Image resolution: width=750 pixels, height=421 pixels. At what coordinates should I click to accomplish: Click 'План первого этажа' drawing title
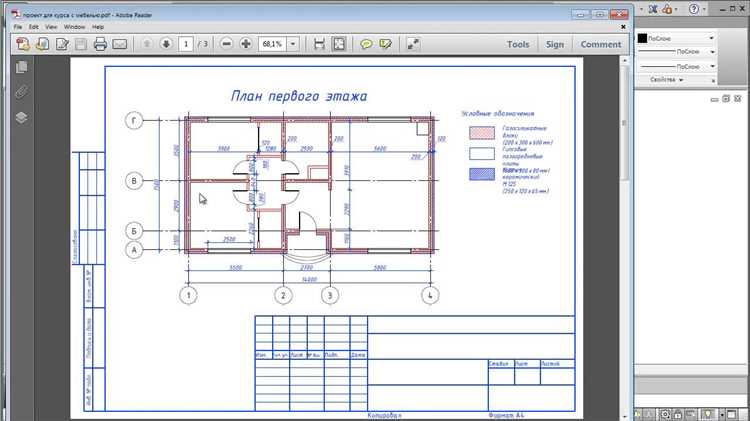click(299, 96)
